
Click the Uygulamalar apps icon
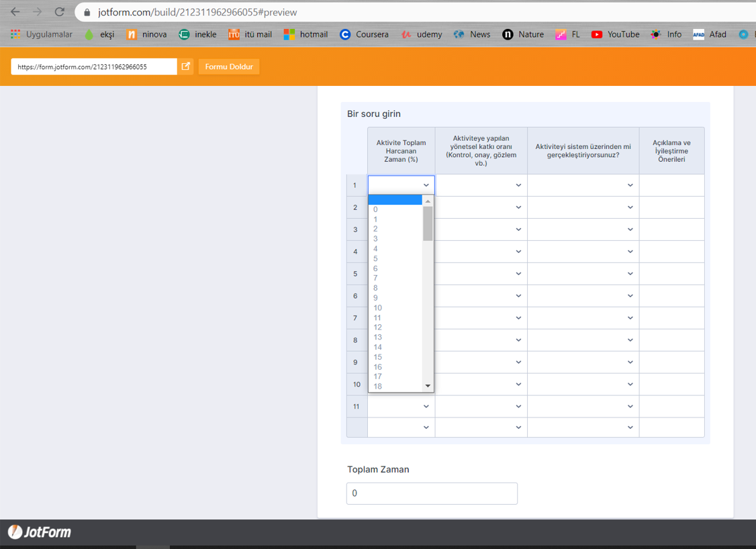point(15,34)
